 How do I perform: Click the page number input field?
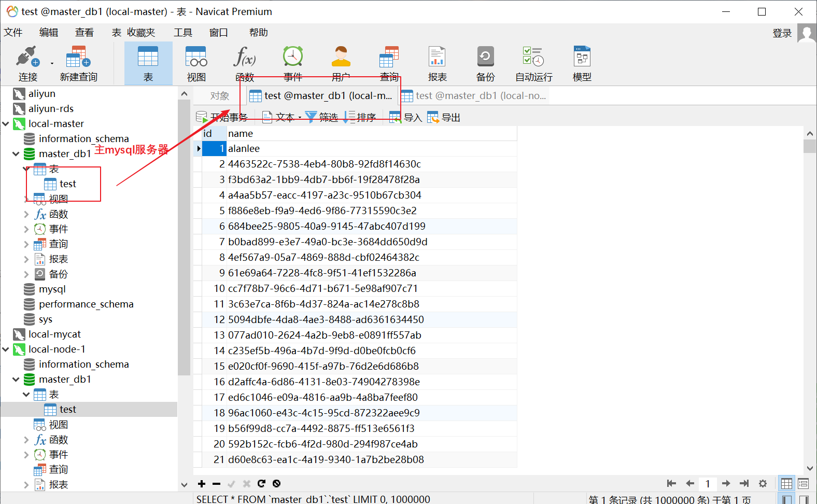click(708, 484)
